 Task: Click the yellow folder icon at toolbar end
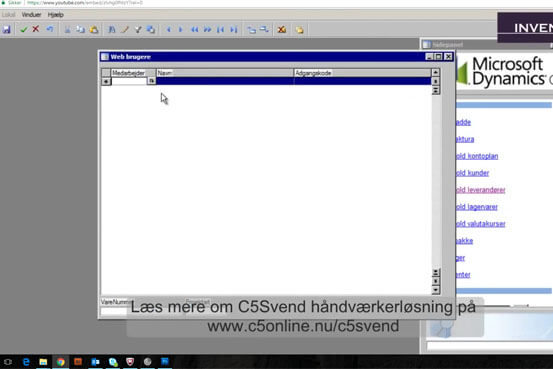pos(299,30)
